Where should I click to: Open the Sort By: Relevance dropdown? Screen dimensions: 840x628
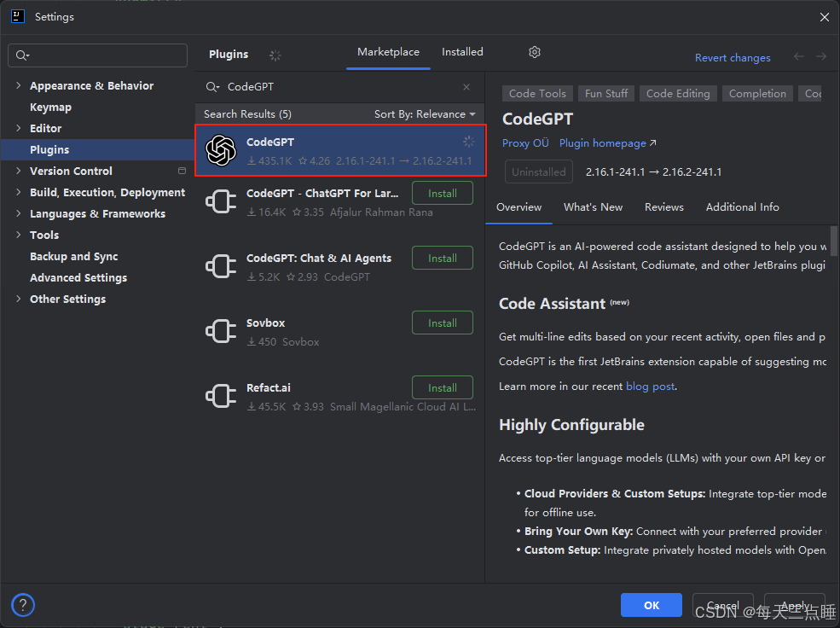[x=425, y=114]
